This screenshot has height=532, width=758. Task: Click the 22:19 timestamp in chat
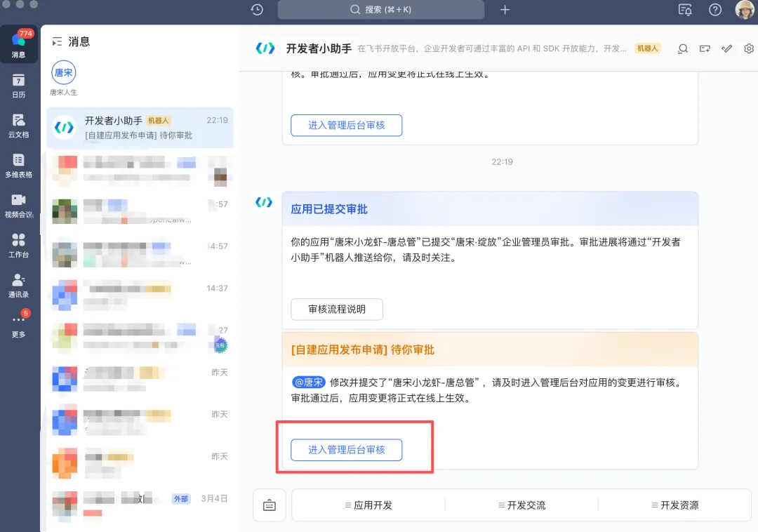503,162
